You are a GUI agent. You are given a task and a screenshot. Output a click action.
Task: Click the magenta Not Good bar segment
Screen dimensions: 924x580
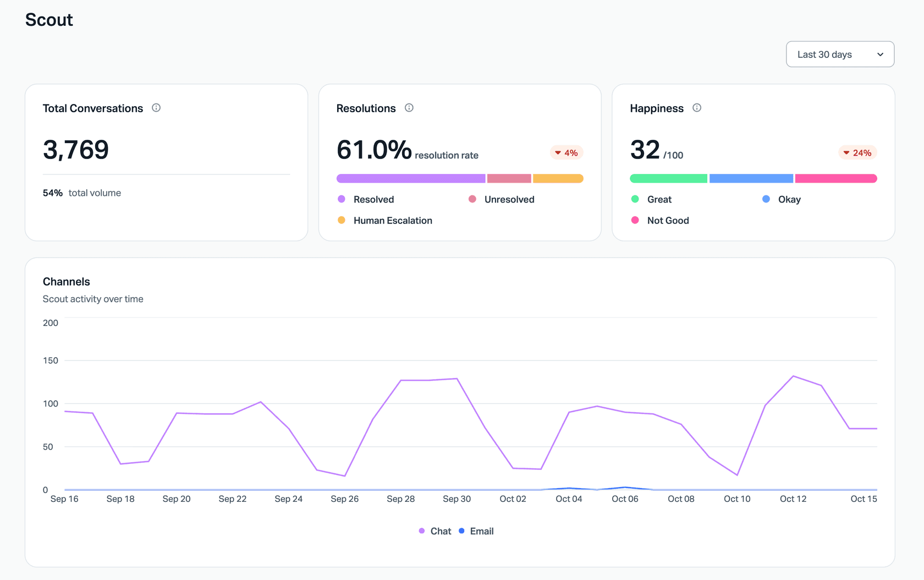tap(836, 178)
